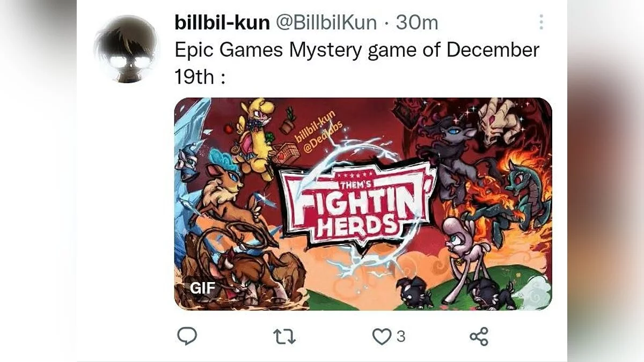Screen dimensions: 644x362
Task: Open the share icon under the tweet
Action: click(x=479, y=337)
